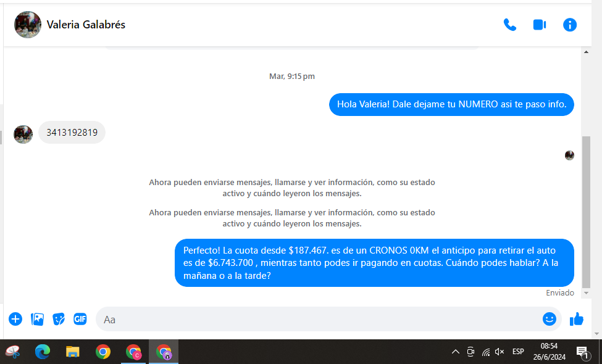The height and width of the screenshot is (364, 602).
Task: Show hidden system tray icons
Action: (x=455, y=352)
